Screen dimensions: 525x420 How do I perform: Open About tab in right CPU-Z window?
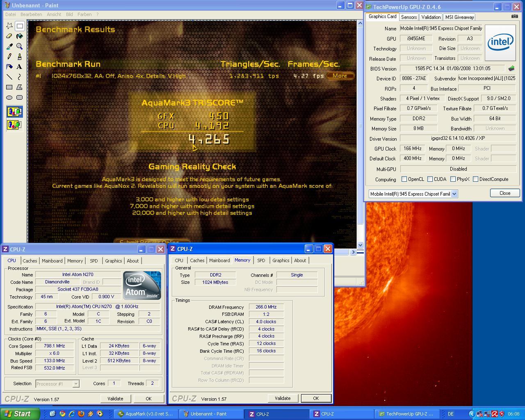point(300,260)
